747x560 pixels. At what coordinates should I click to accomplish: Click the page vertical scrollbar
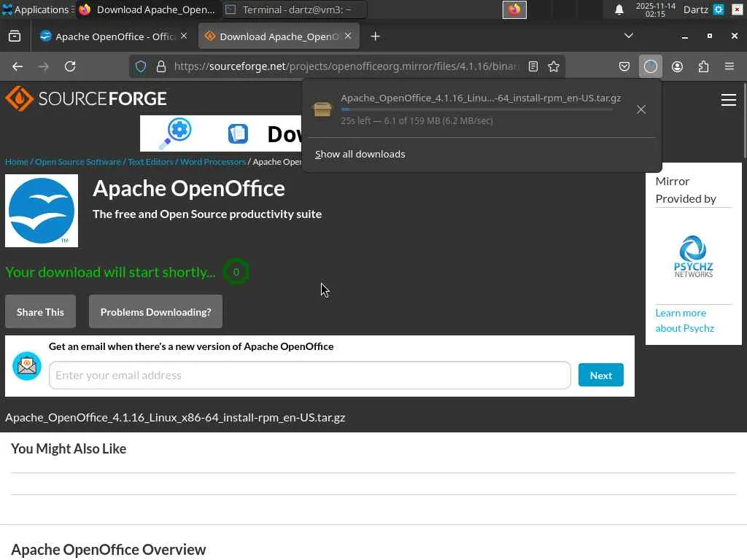[745, 122]
